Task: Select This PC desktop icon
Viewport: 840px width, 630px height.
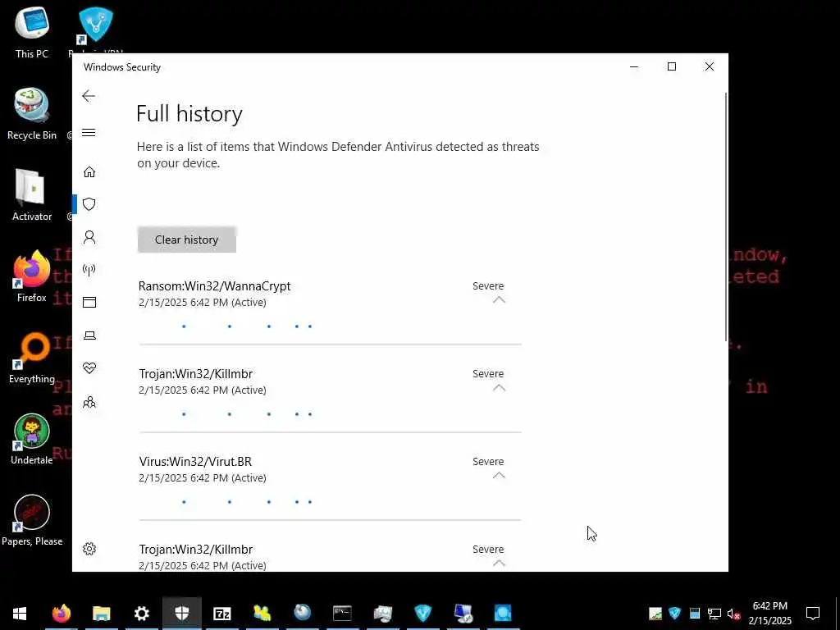Action: coord(32,32)
